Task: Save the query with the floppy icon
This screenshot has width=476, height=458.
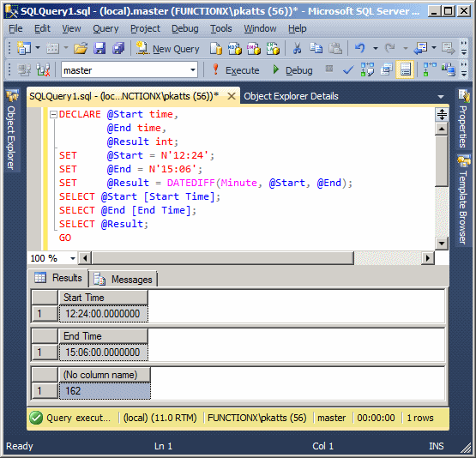Action: (99, 48)
